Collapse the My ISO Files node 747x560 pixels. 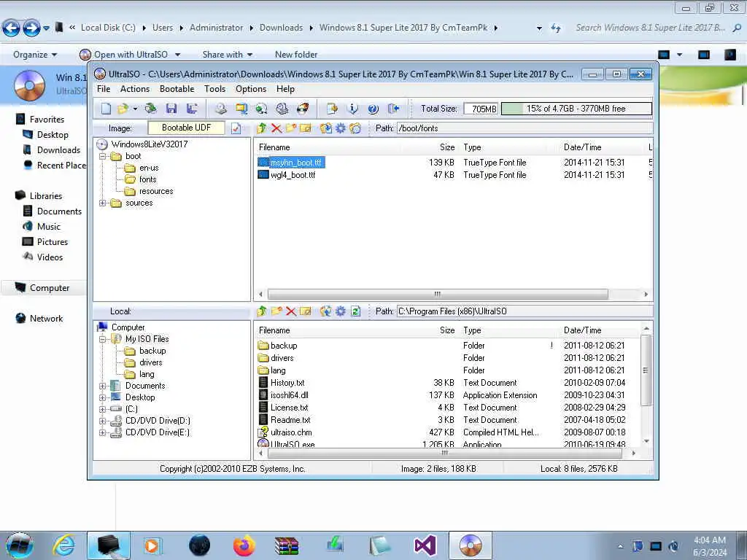click(102, 339)
